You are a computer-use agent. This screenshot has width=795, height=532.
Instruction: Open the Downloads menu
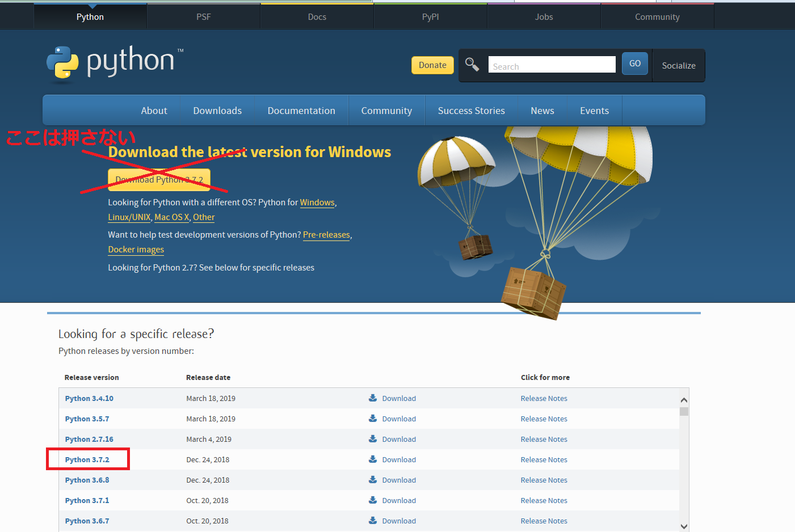[217, 111]
